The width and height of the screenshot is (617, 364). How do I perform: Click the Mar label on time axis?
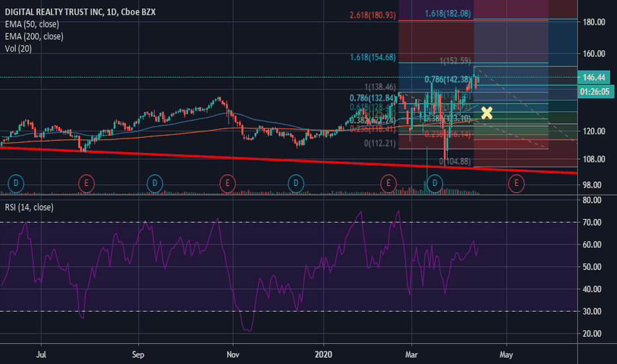(x=412, y=355)
